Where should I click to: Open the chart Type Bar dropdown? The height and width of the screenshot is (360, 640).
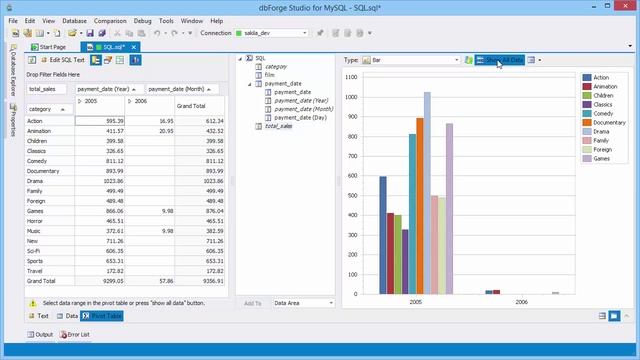point(456,60)
